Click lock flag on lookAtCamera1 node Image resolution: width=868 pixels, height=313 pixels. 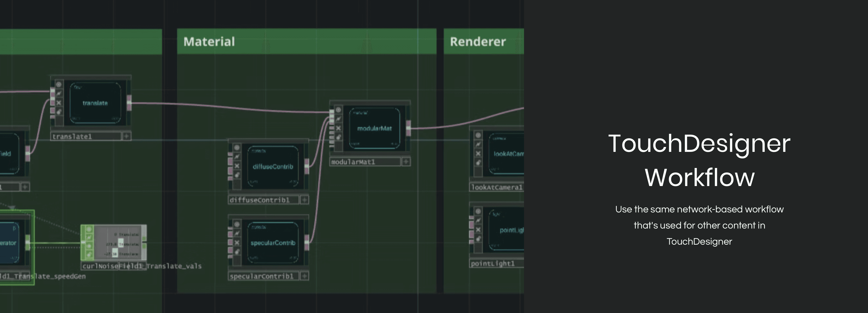tap(478, 163)
